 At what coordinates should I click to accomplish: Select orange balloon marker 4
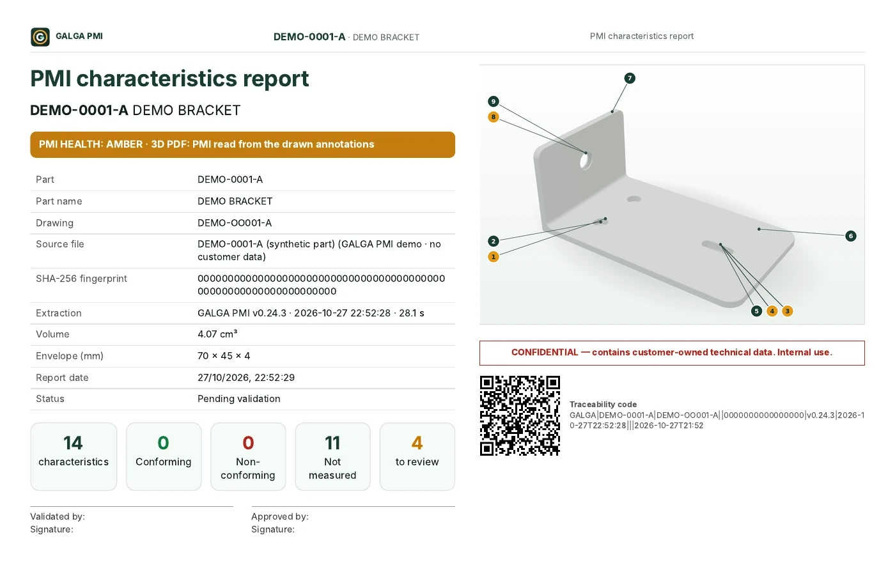pyautogui.click(x=772, y=311)
